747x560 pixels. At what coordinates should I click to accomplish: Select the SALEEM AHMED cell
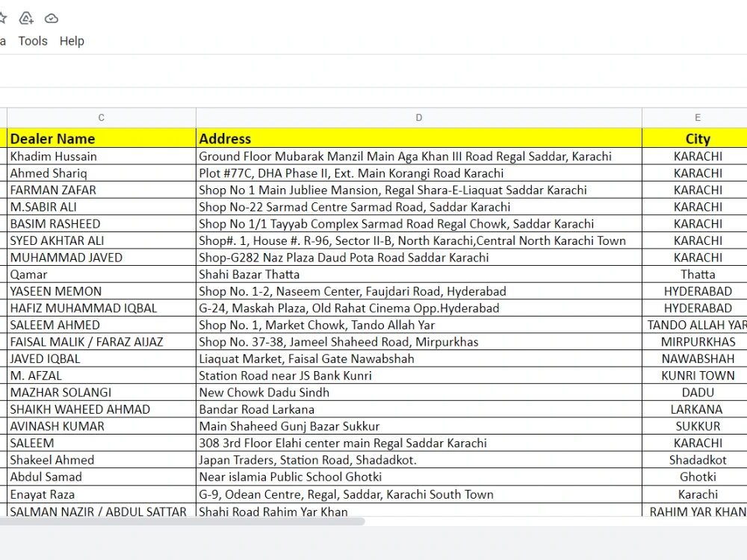click(x=102, y=326)
